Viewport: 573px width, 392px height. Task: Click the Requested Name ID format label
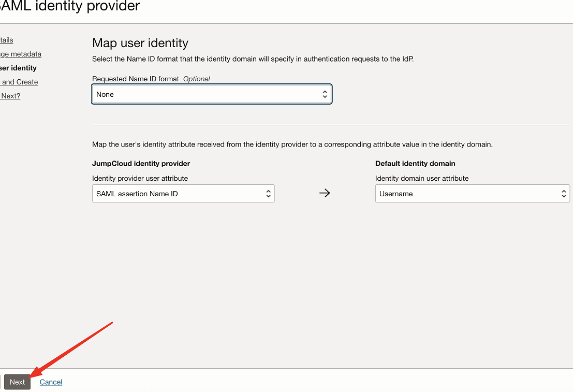(x=136, y=79)
